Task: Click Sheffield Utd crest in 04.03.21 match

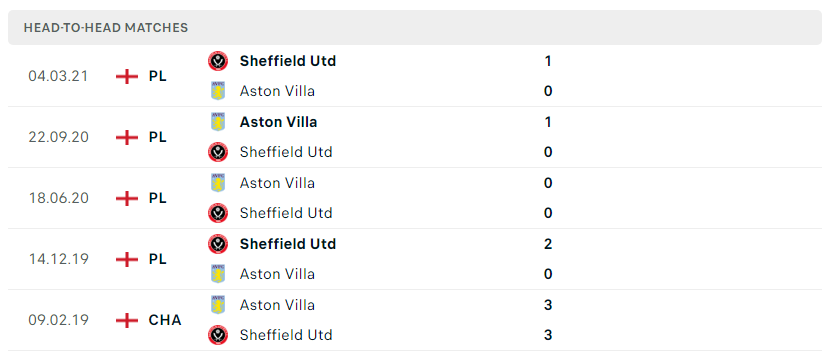Action: (217, 61)
